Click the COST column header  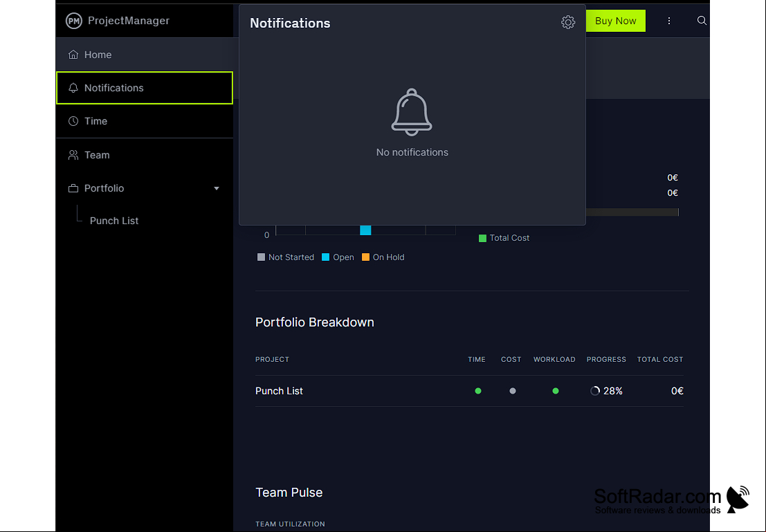[511, 360]
